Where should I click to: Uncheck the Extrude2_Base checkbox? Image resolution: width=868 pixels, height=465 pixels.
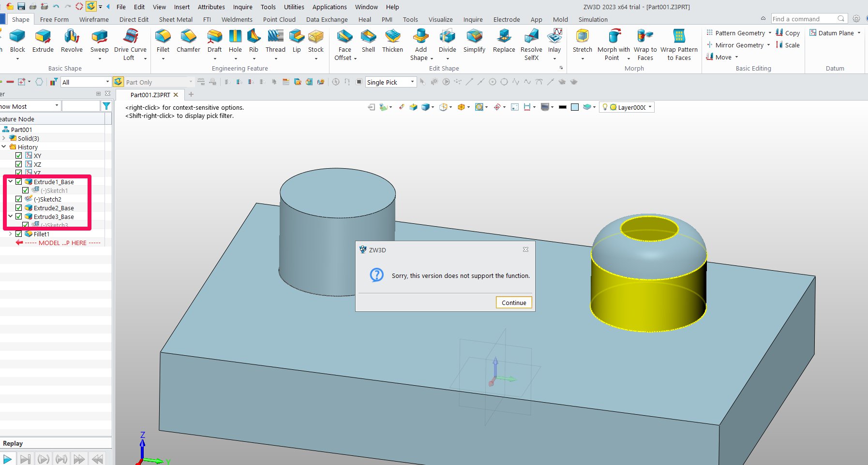18,208
